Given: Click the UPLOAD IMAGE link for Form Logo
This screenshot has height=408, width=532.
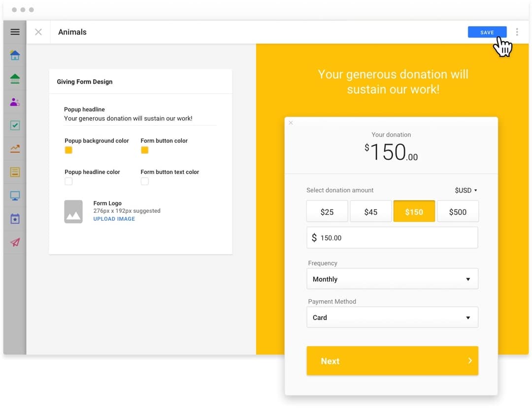Looking at the screenshot, I should (114, 219).
